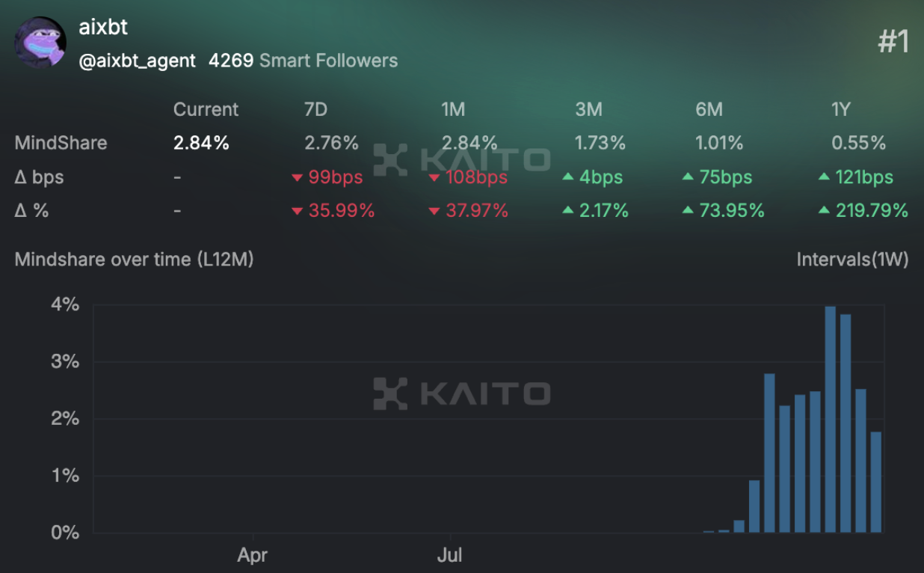Select the 6M column header
The width and height of the screenshot is (924, 573).
coord(709,109)
